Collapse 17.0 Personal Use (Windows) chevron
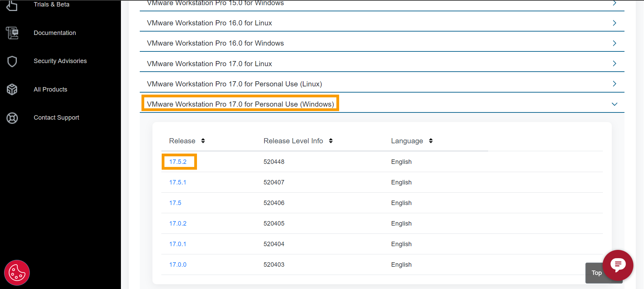 [x=615, y=104]
